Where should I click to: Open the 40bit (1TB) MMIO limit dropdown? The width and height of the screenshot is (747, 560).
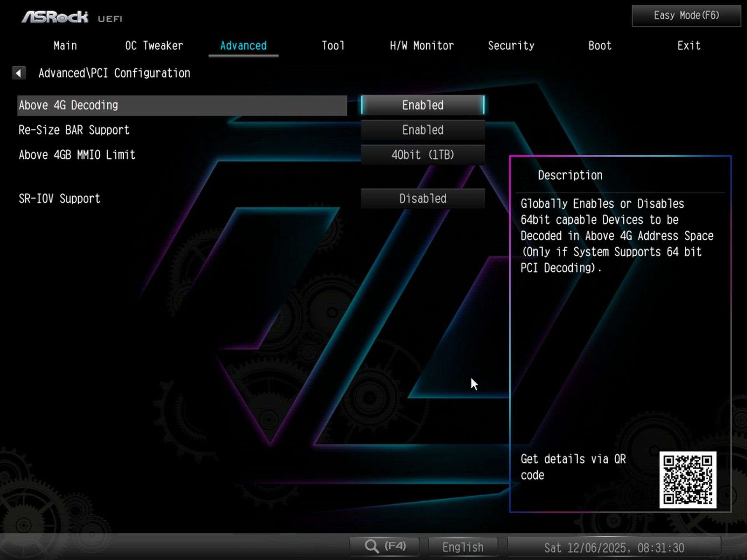click(x=423, y=155)
